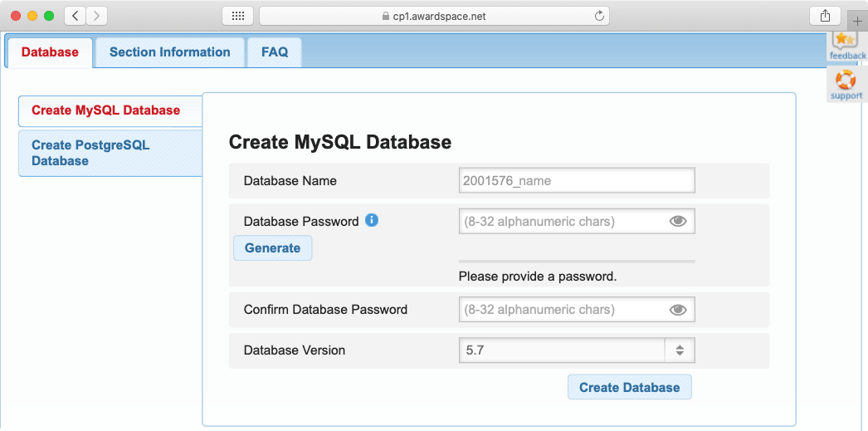Viewport: 868px width, 431px height.
Task: Reload the page with refresh icon
Action: coord(599,16)
